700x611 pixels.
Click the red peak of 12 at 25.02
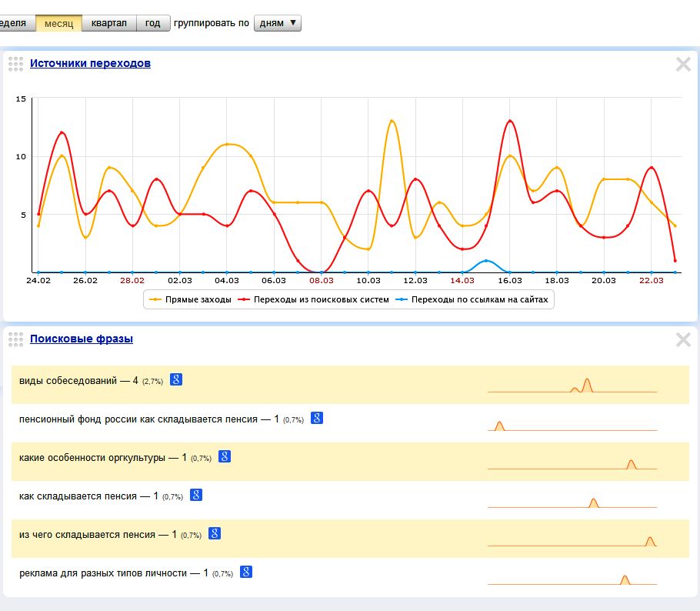coord(62,132)
